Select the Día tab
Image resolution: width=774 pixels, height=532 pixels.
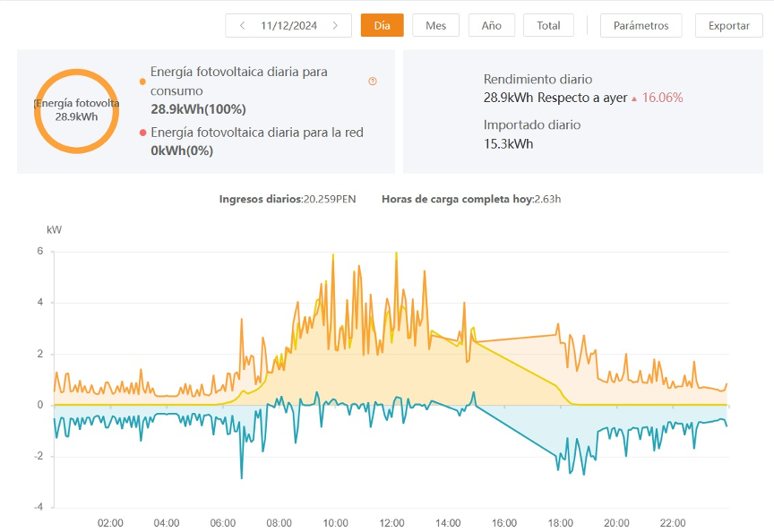coord(382,26)
